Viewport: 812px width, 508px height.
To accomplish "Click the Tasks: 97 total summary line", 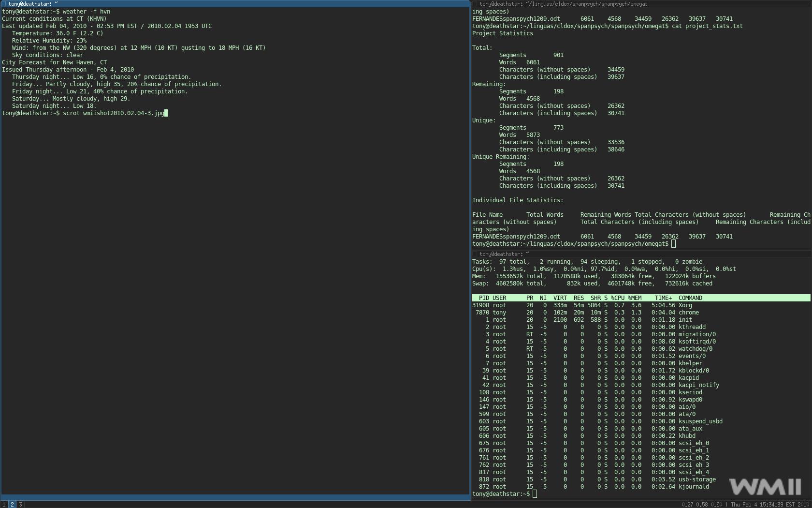I will point(587,262).
